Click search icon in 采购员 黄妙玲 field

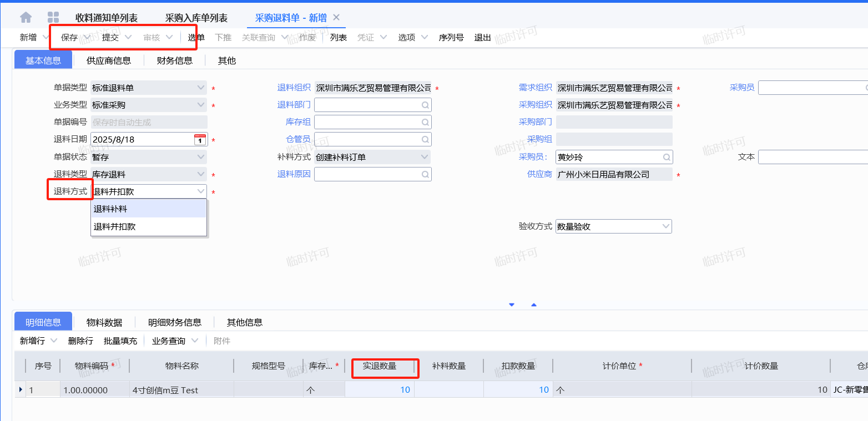pos(666,158)
